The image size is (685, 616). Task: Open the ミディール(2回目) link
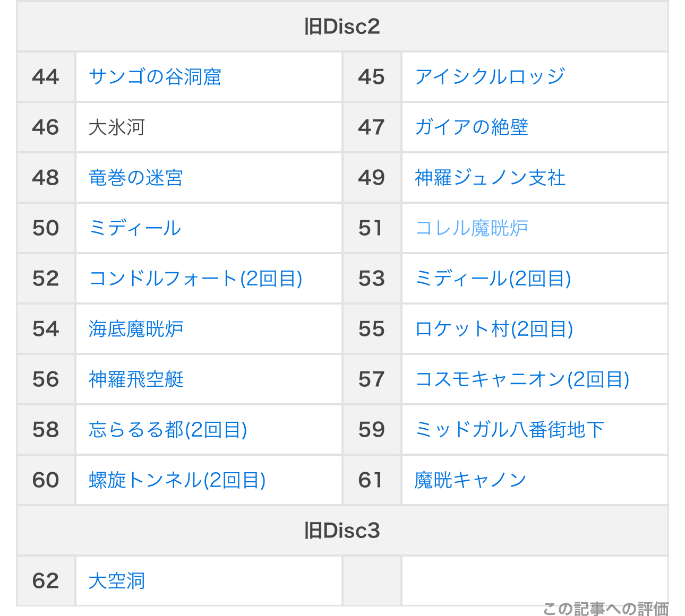click(493, 279)
